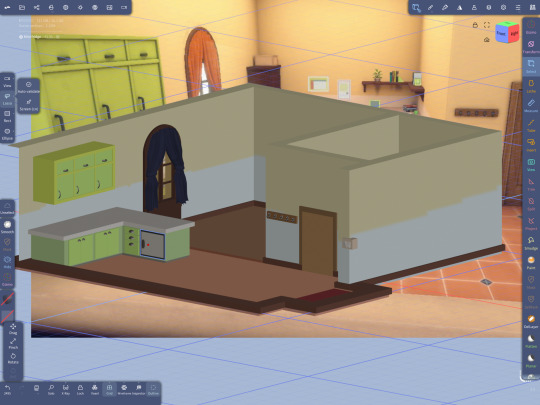Open the Material sphere menu
The width and height of the screenshot is (540, 405).
(x=65, y=7)
